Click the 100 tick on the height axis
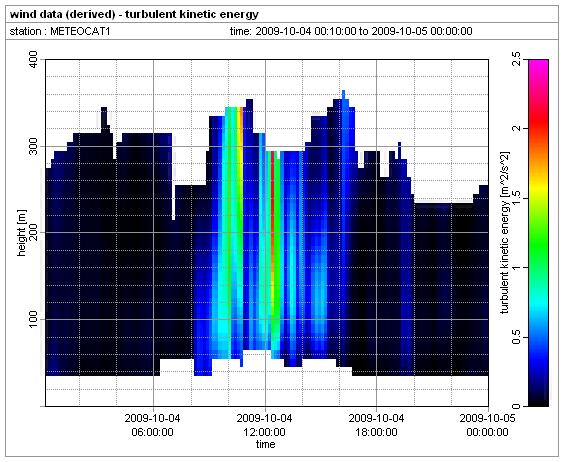 33,319
